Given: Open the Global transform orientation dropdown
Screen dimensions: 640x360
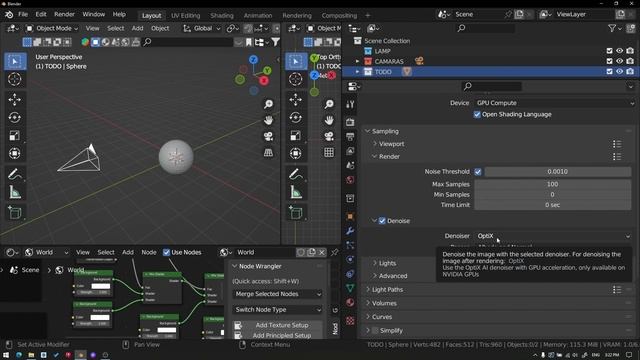Looking at the screenshot, I should tap(202, 29).
